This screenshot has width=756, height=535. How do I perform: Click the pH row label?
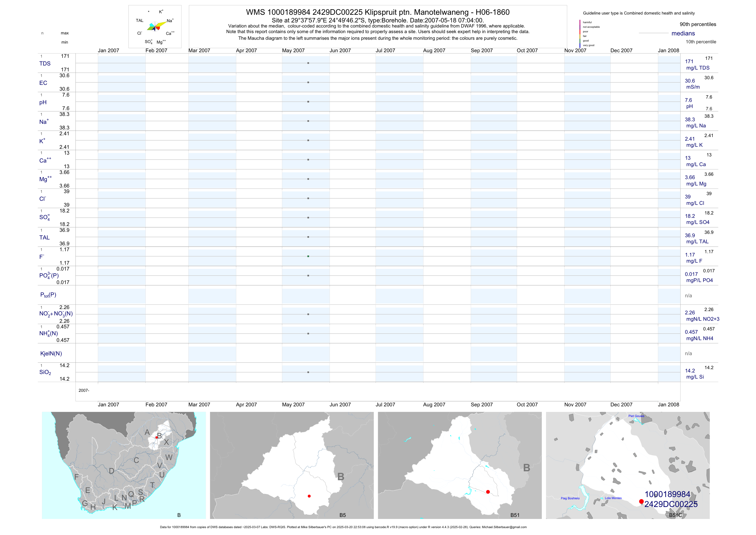43,102
